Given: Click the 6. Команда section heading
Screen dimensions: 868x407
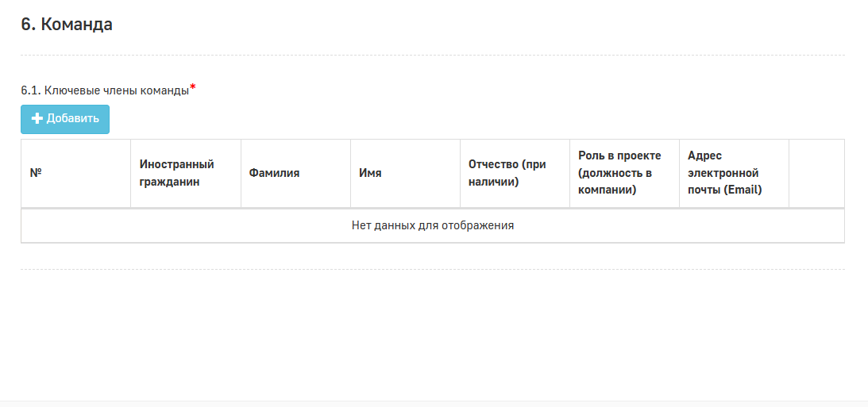Looking at the screenshot, I should click(67, 25).
